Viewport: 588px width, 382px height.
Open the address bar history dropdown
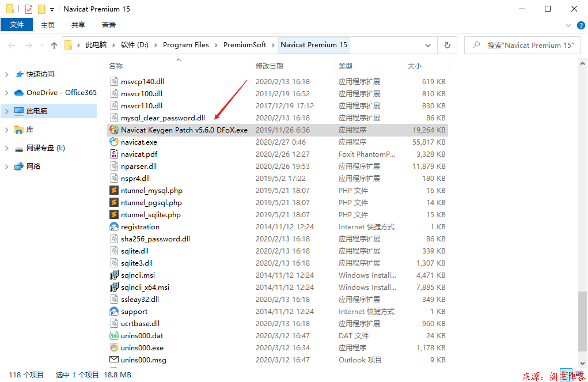point(428,46)
